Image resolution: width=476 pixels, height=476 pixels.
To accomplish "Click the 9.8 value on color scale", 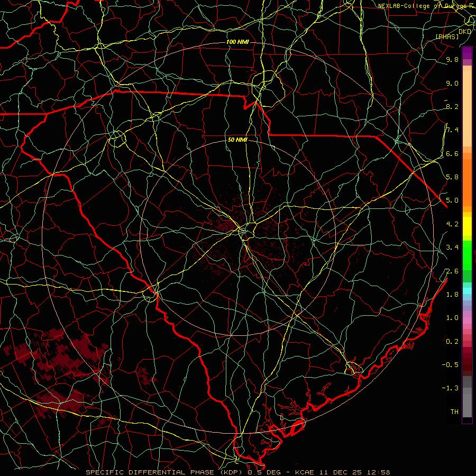I will pyautogui.click(x=452, y=59).
